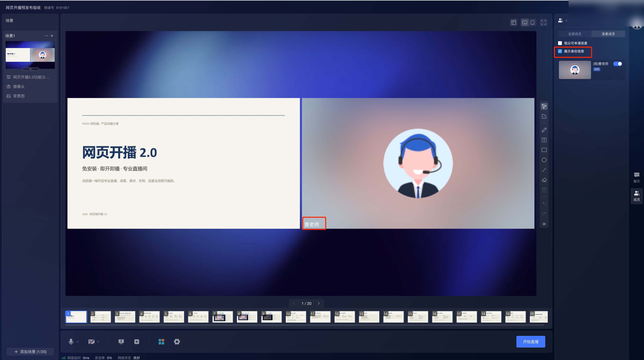Switch to 全部成员 tab
Screen dimensions: 644x360
point(575,34)
